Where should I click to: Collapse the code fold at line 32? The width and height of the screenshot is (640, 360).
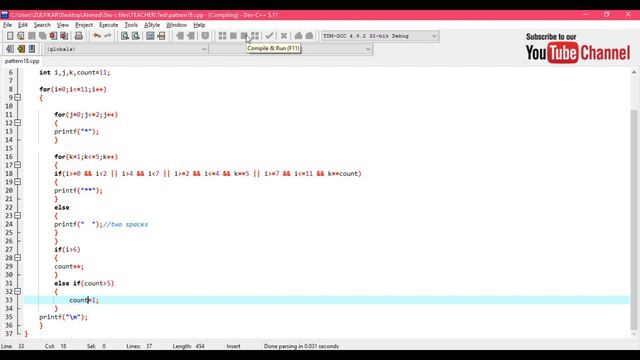[x=18, y=291]
